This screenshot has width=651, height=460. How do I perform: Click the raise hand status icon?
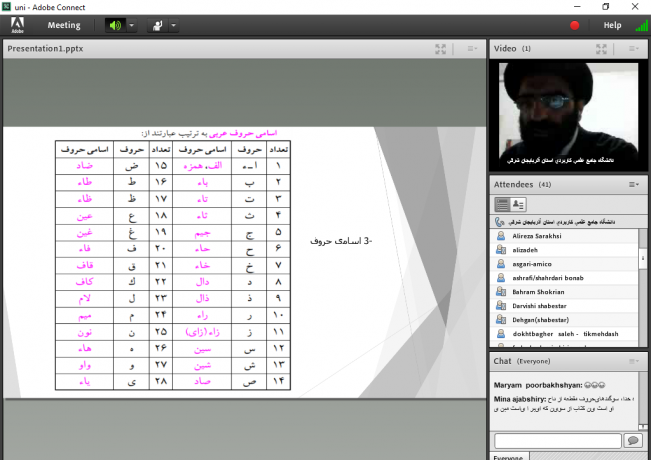tap(157, 25)
